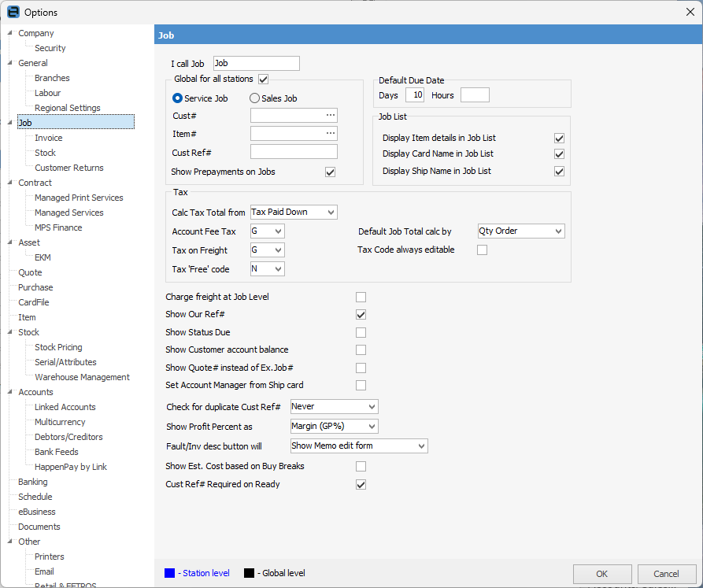
Task: Click the black Global level square
Action: (x=250, y=573)
